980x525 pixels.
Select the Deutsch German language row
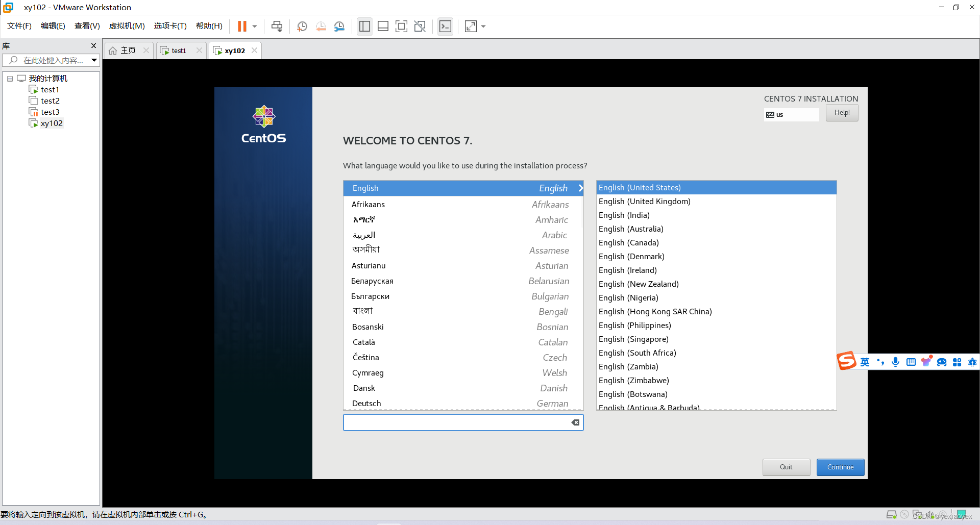point(463,403)
